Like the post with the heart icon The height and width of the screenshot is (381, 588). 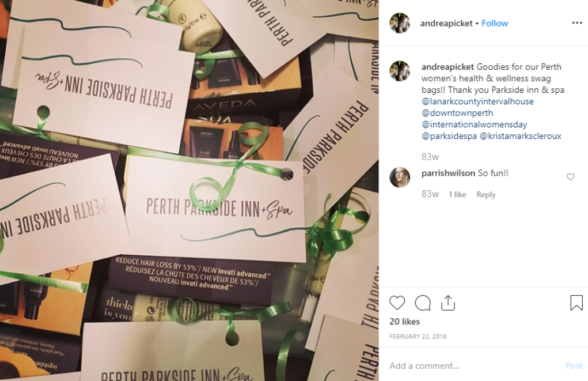click(x=397, y=303)
